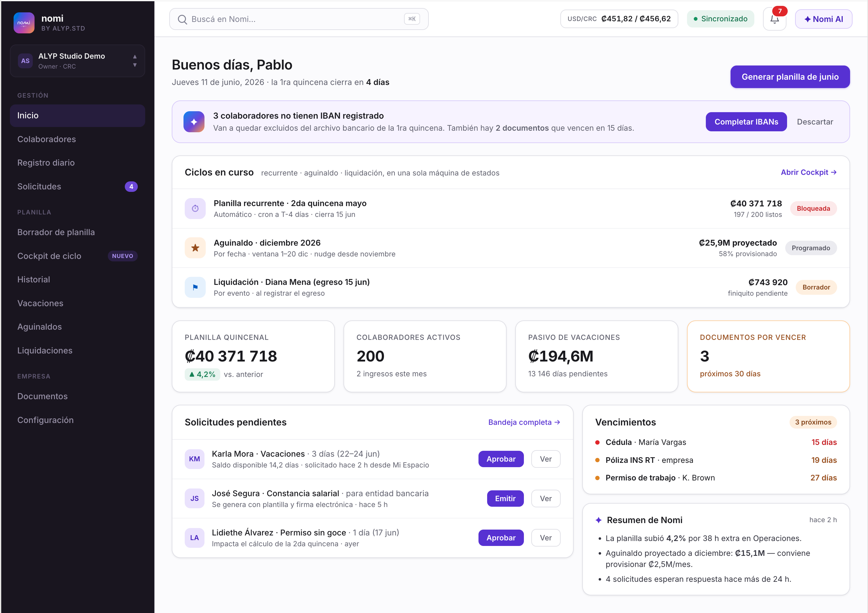Click the sparkle icon in IBAN alert banner
This screenshot has width=868, height=613.
194,122
